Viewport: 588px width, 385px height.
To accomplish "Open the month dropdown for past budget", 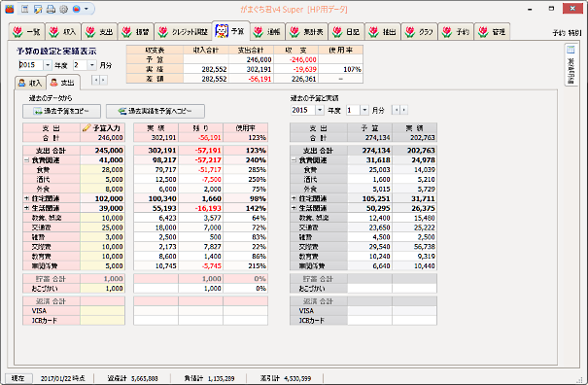I will pos(364,110).
